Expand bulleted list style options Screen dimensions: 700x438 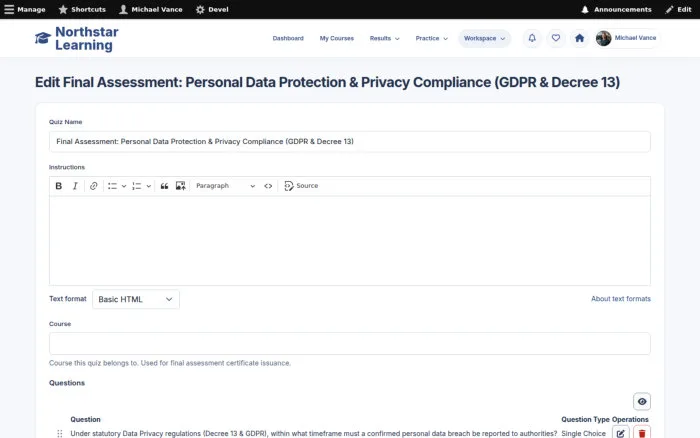[124, 186]
